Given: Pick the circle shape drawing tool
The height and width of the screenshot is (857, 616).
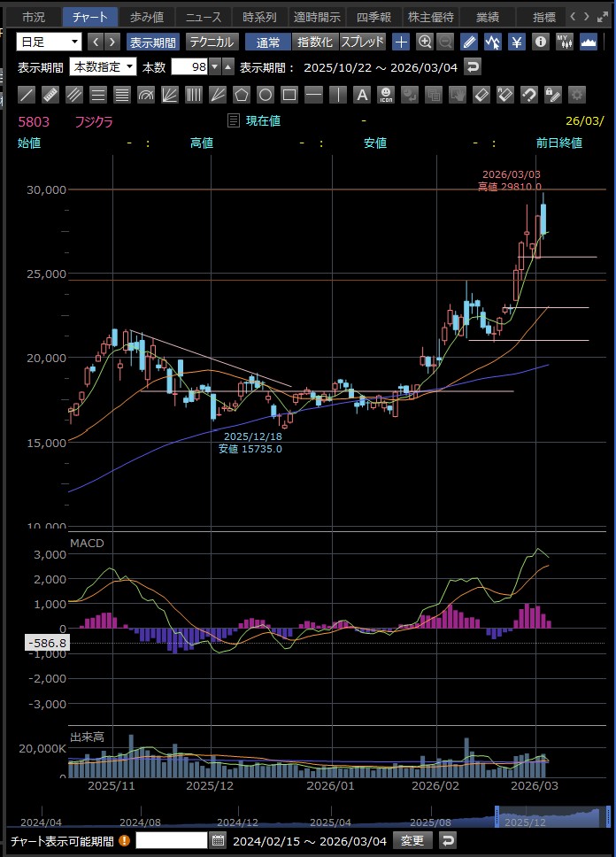Looking at the screenshot, I should 265,95.
